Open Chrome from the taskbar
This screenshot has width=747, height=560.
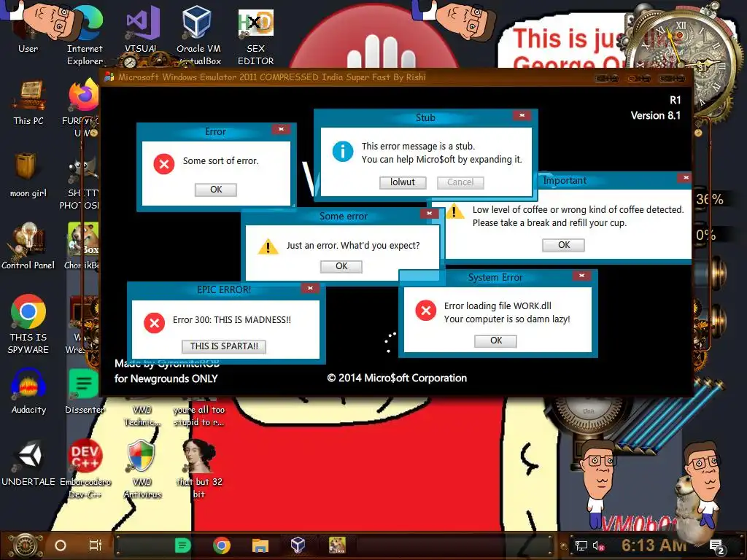pos(222,545)
